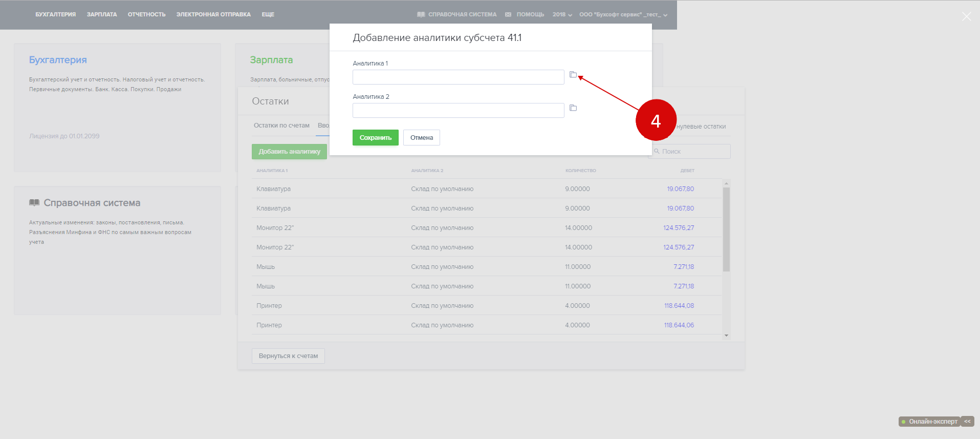Open Помощь in the header
Viewport: 980px width, 439px height.
(530, 14)
